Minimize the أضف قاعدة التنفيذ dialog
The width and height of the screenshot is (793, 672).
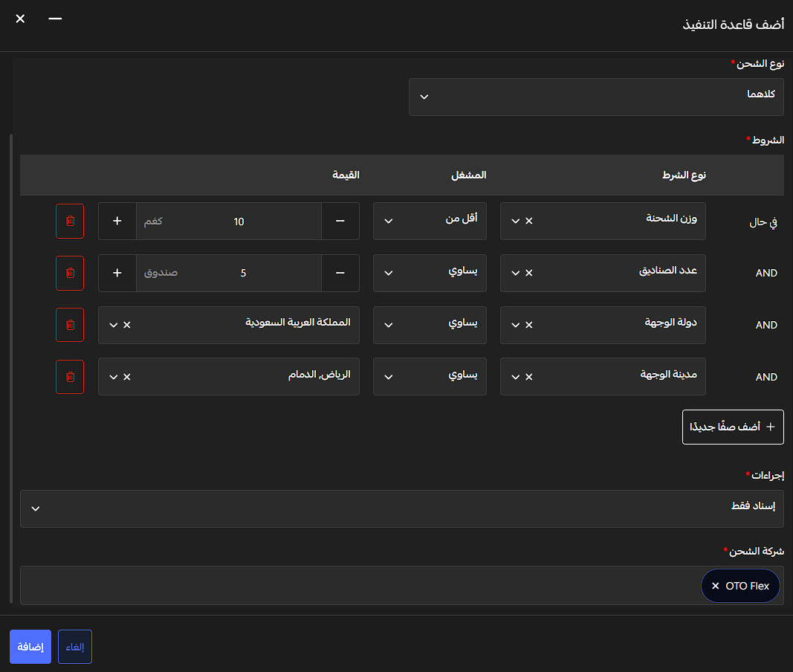pos(55,19)
